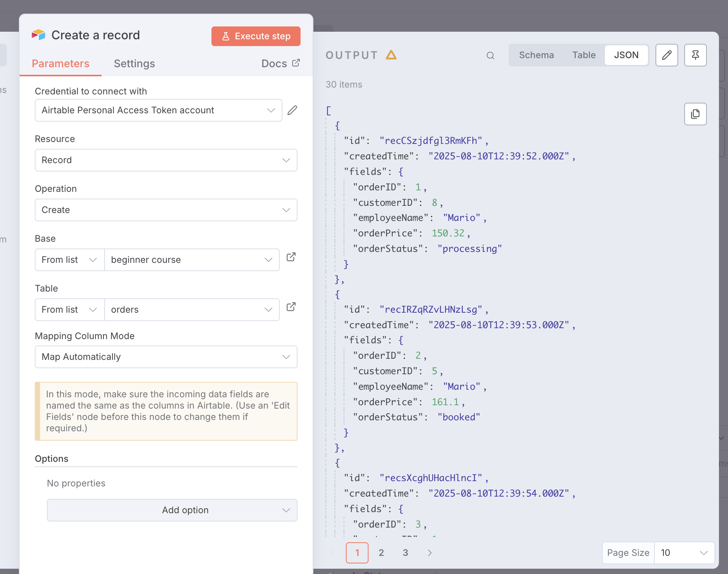Edit the credential with the pencil icon
728x574 pixels.
click(x=292, y=110)
